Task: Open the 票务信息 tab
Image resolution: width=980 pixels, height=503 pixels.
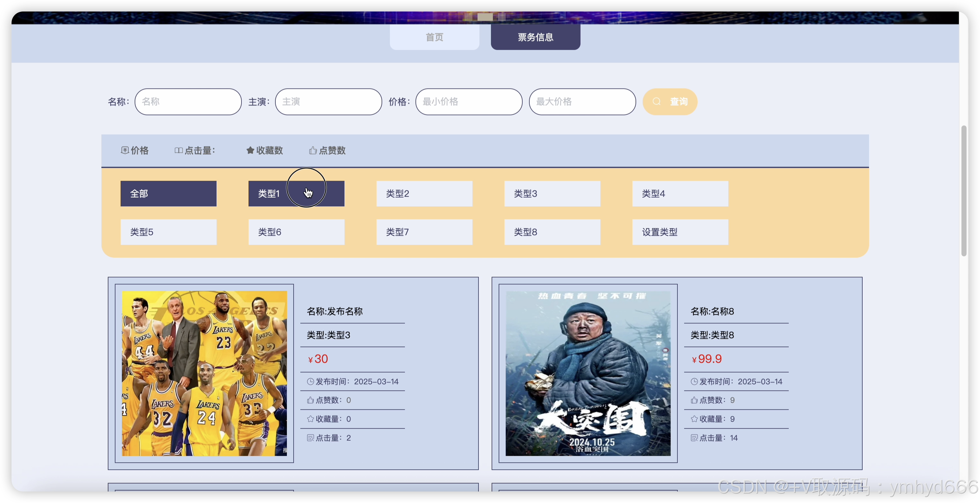Action: point(535,37)
